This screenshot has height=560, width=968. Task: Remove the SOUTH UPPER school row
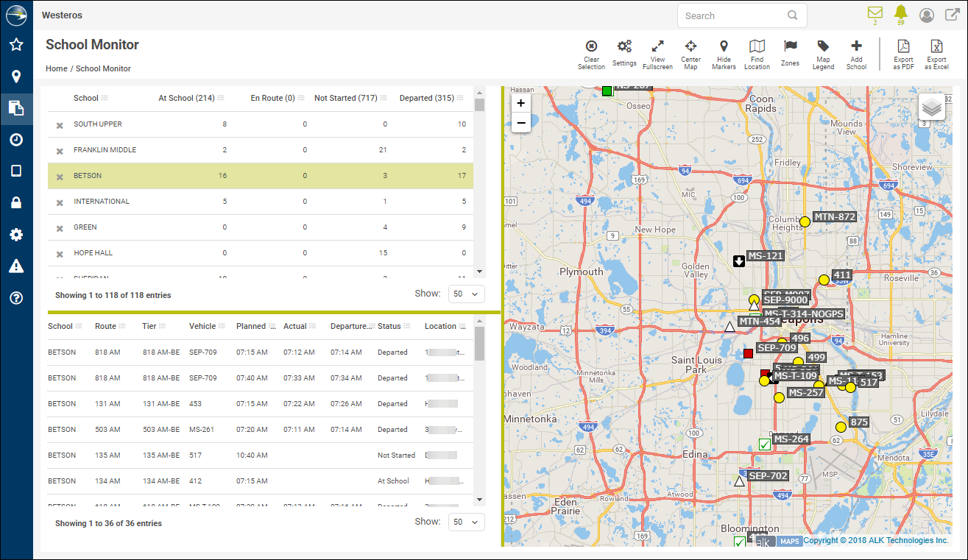pyautogui.click(x=60, y=125)
